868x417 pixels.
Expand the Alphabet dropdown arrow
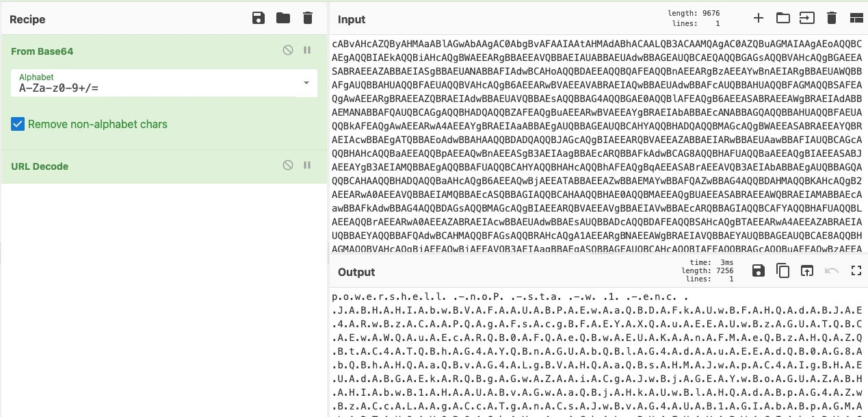tap(306, 83)
